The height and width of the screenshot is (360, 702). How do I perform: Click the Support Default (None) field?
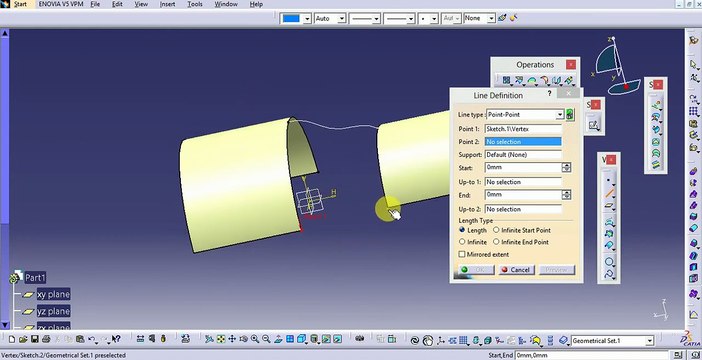[523, 154]
